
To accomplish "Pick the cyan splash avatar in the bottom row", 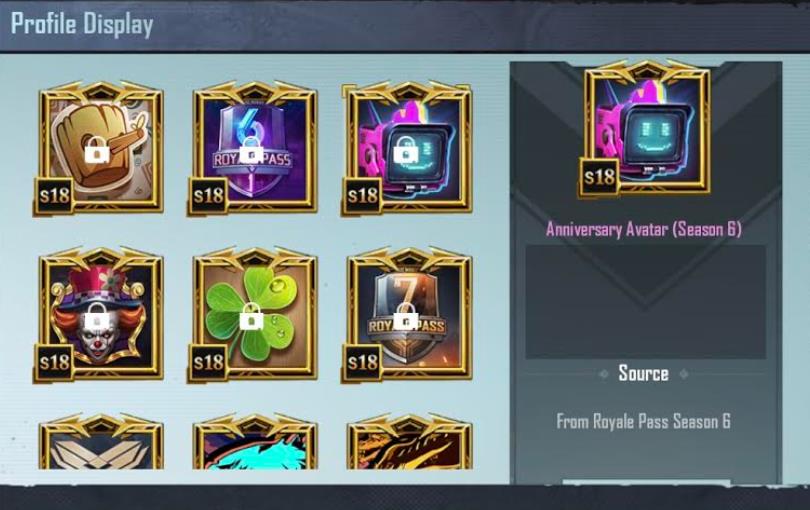I will [255, 442].
